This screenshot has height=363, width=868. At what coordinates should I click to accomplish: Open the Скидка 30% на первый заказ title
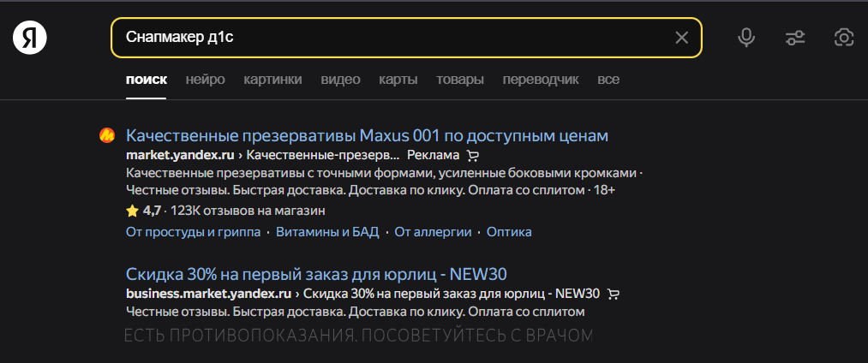[317, 274]
